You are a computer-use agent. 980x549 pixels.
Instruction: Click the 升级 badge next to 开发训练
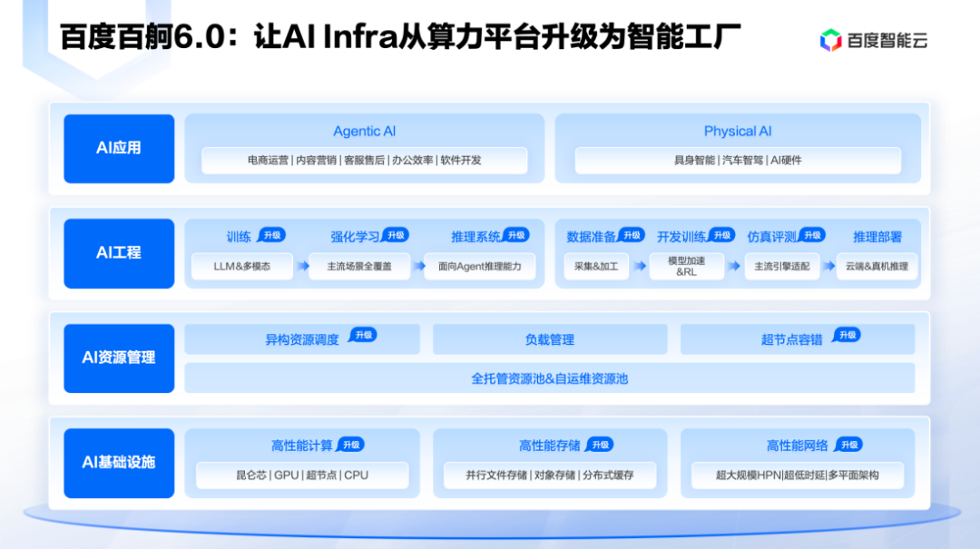coord(721,235)
